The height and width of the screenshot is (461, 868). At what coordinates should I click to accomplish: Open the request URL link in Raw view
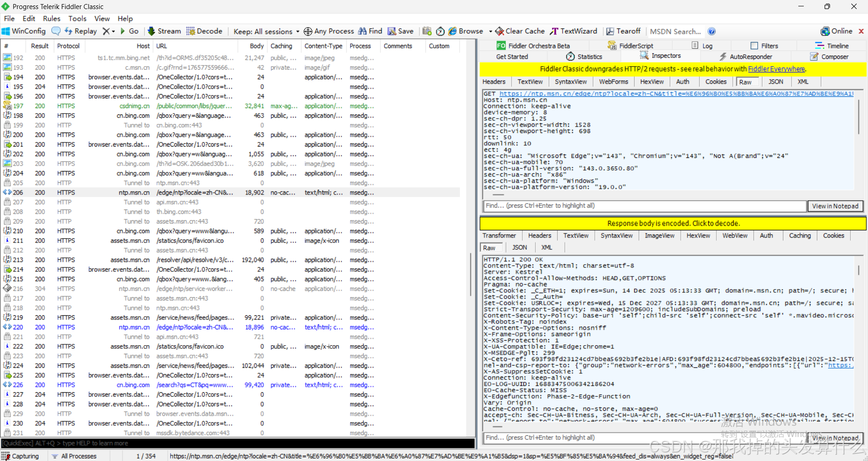[x=676, y=94]
